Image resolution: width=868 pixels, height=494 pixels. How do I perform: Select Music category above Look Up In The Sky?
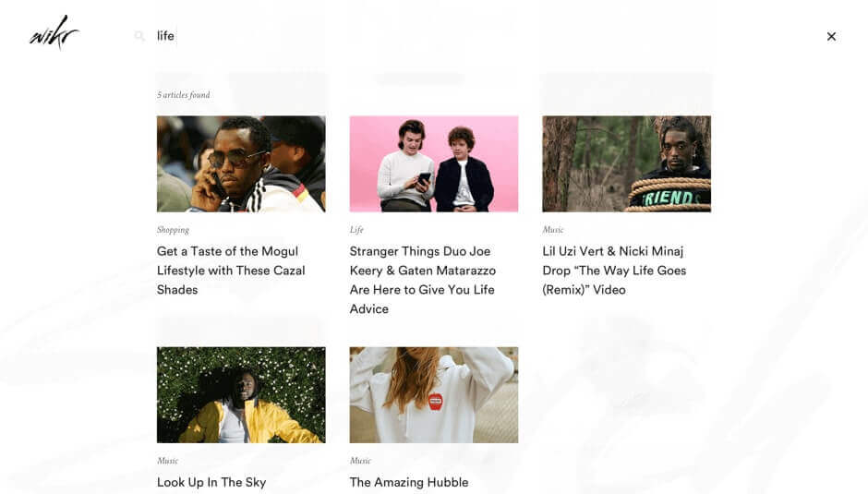[168, 461]
